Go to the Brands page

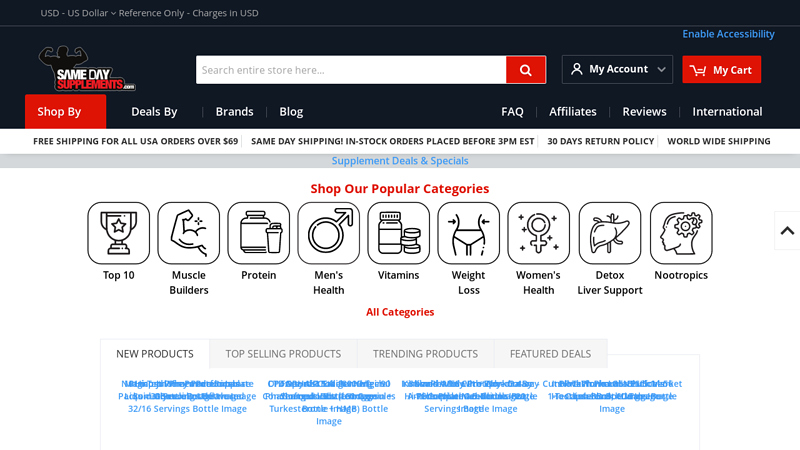click(x=234, y=111)
